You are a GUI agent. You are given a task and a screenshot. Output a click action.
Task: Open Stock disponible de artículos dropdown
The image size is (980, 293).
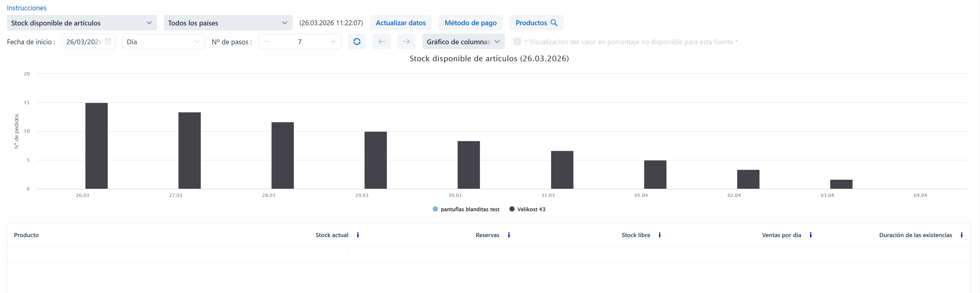82,23
